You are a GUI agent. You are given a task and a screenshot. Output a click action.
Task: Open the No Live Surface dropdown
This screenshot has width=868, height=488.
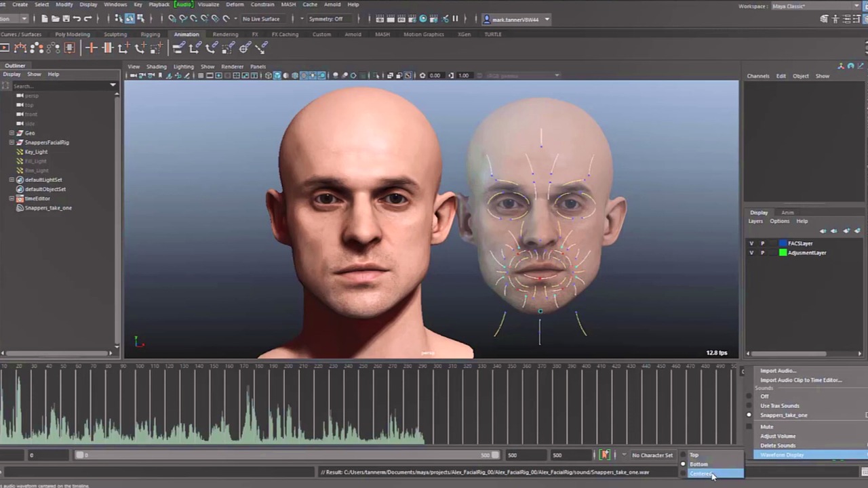point(261,19)
